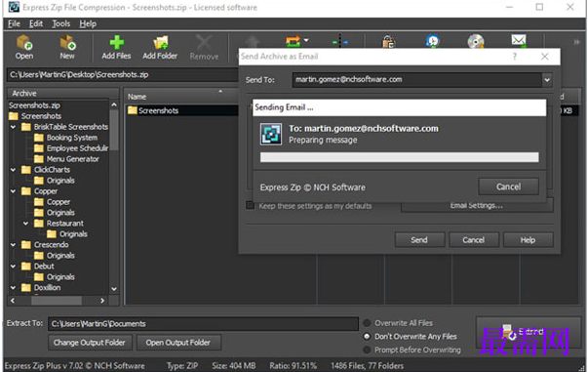Click the clock backup icon in toolbar
Screen dimensions: 588x372
click(433, 41)
